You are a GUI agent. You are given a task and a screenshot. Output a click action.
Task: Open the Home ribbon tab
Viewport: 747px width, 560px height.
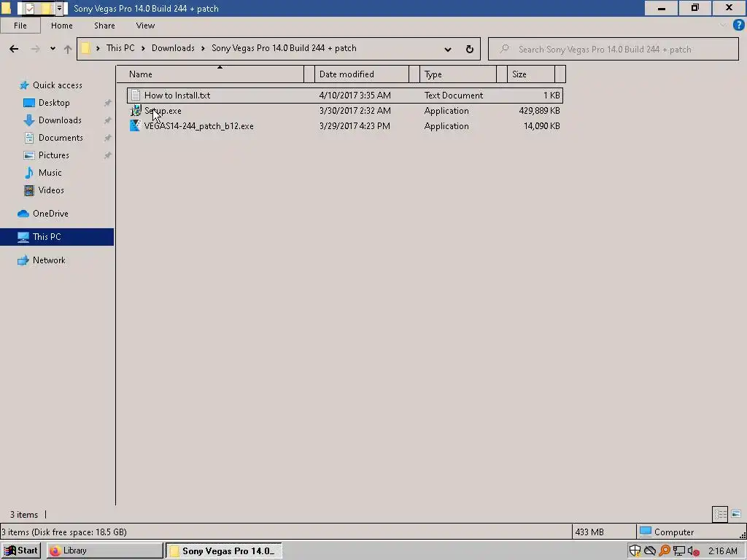point(62,26)
